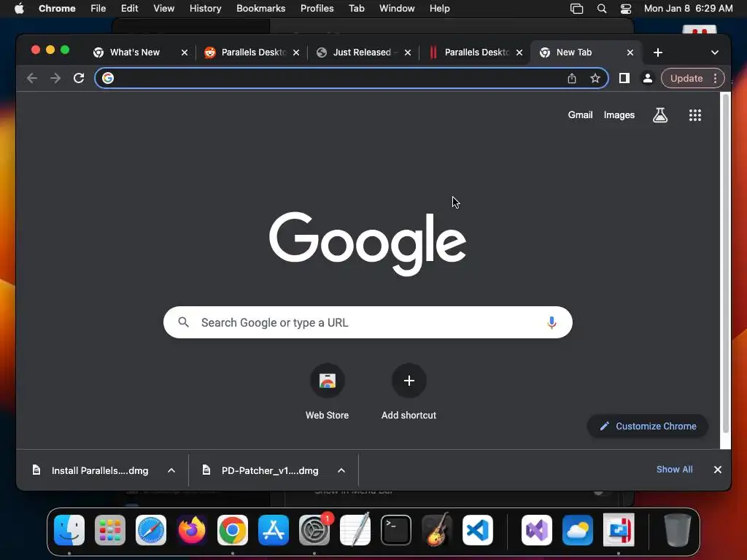The height and width of the screenshot is (560, 747).
Task: Open the Web Store shortcut icon
Action: tap(328, 381)
